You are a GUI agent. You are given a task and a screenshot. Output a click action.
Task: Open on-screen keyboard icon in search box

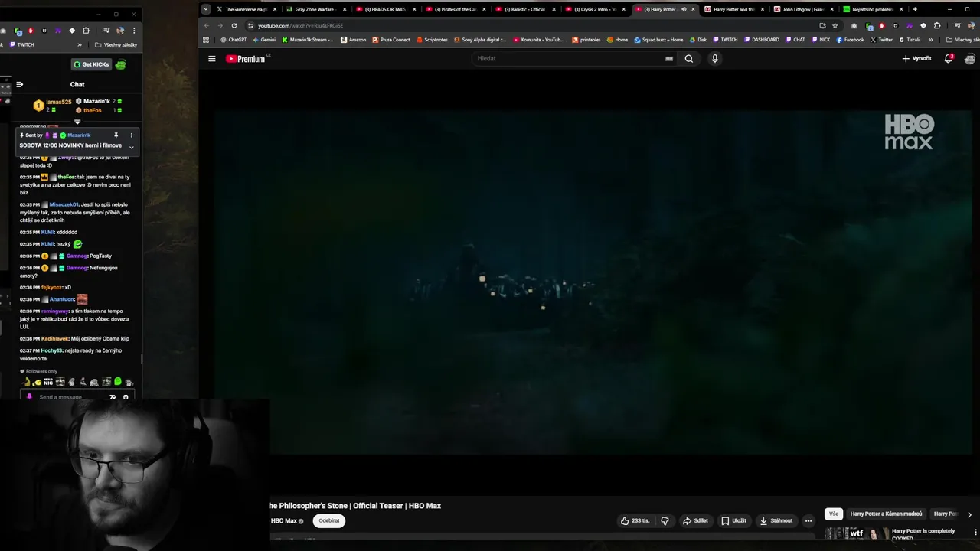669,58
